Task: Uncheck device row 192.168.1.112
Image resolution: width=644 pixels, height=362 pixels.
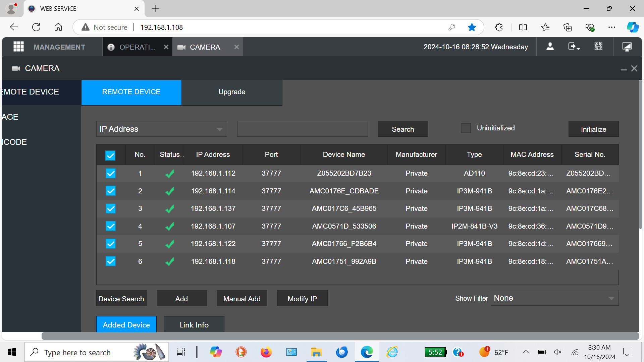Action: (111, 173)
